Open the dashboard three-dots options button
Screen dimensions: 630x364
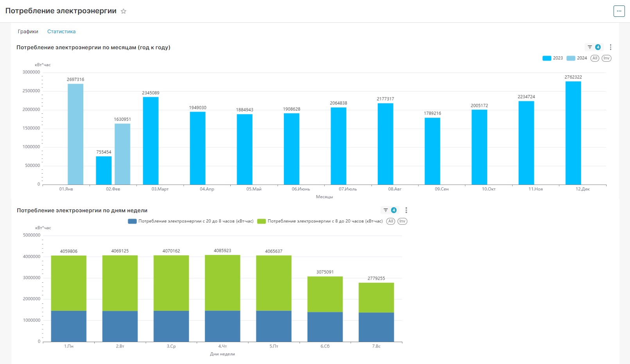[x=619, y=11]
